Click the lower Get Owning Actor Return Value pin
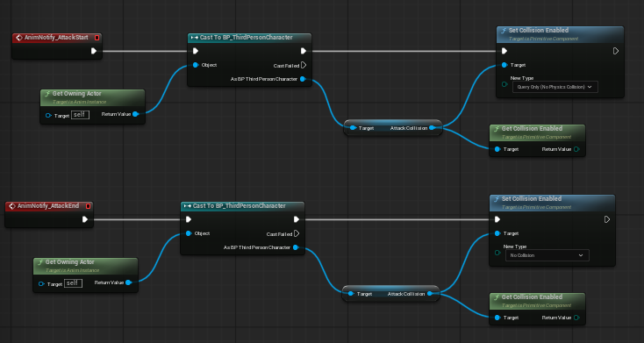Image resolution: width=644 pixels, height=343 pixels. point(129,282)
